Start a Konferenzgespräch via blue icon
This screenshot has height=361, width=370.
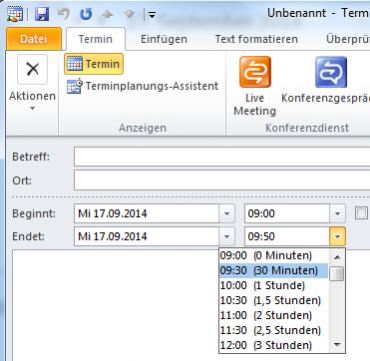point(331,72)
